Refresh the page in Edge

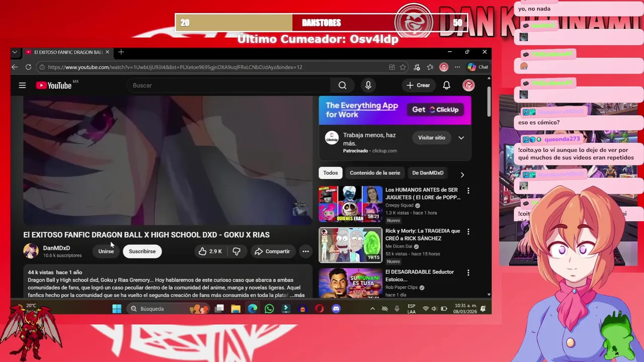coord(28,67)
